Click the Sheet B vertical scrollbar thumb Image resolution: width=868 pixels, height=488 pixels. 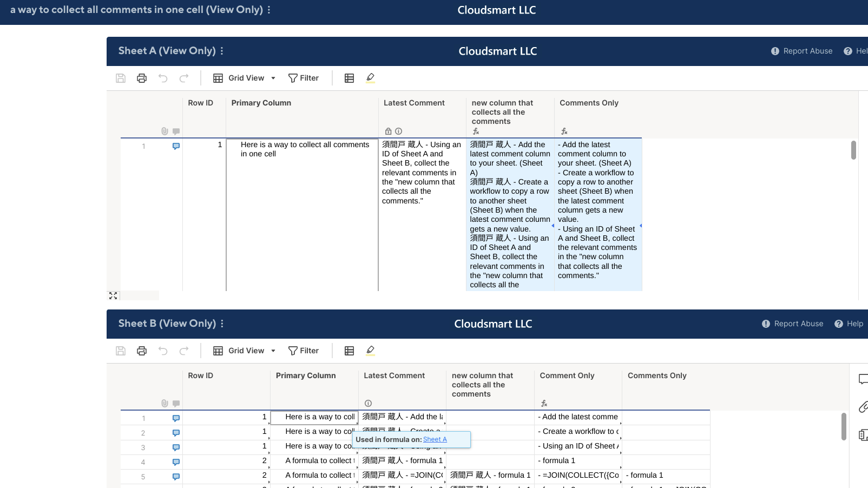pos(844,426)
